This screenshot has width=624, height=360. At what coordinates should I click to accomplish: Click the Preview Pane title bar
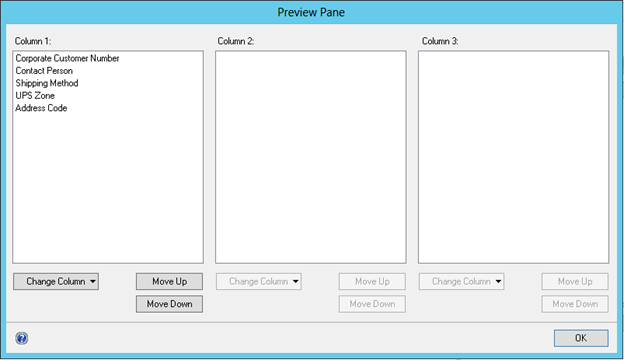311,12
